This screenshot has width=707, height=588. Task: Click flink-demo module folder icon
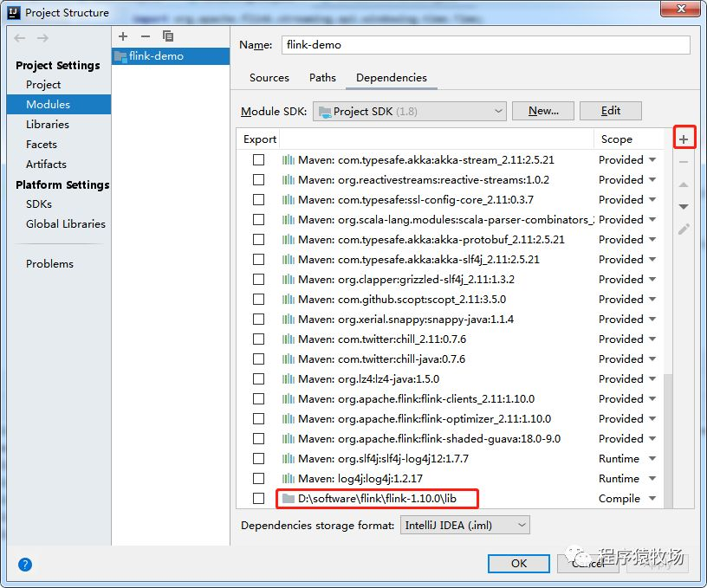[x=120, y=56]
